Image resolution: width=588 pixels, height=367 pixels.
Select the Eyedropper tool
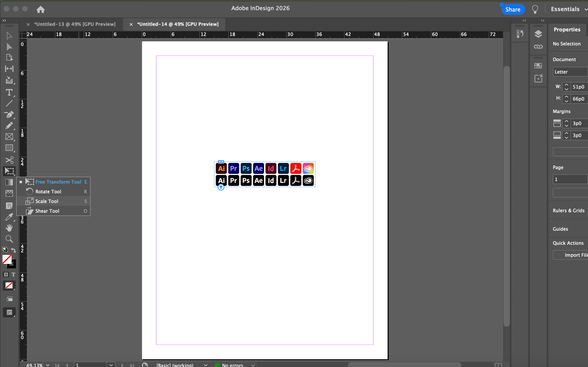[x=9, y=217]
